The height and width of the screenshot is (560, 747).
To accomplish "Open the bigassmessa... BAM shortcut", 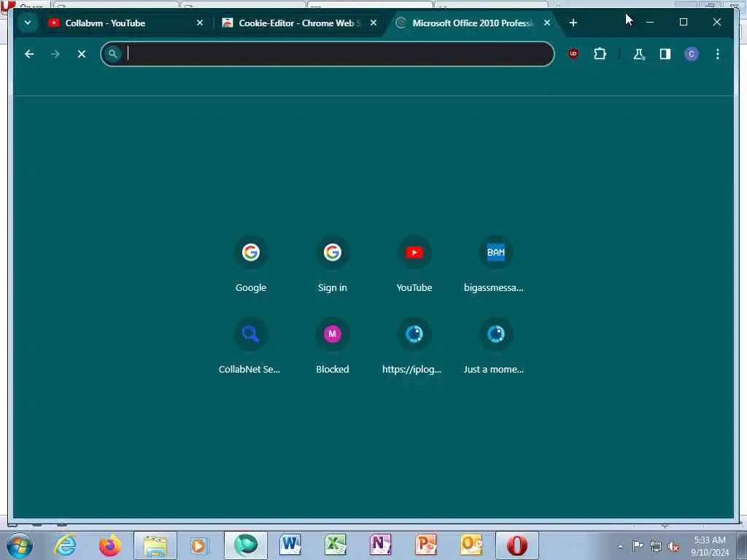I will (x=495, y=265).
